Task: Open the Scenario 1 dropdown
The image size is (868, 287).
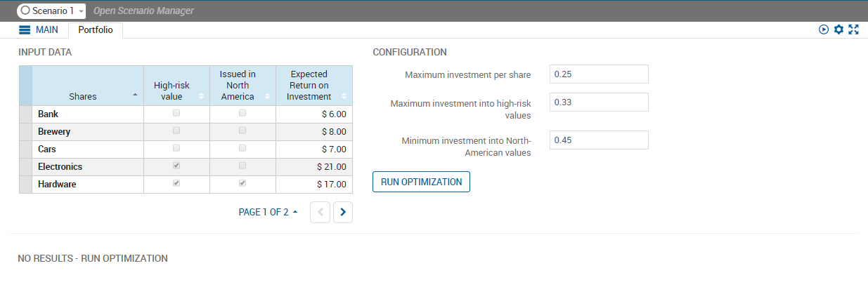Action: [x=51, y=11]
